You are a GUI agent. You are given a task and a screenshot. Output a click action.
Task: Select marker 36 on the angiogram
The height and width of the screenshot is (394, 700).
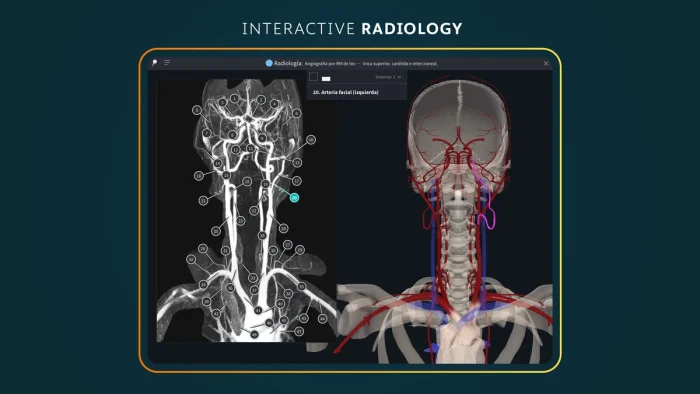[x=230, y=288]
